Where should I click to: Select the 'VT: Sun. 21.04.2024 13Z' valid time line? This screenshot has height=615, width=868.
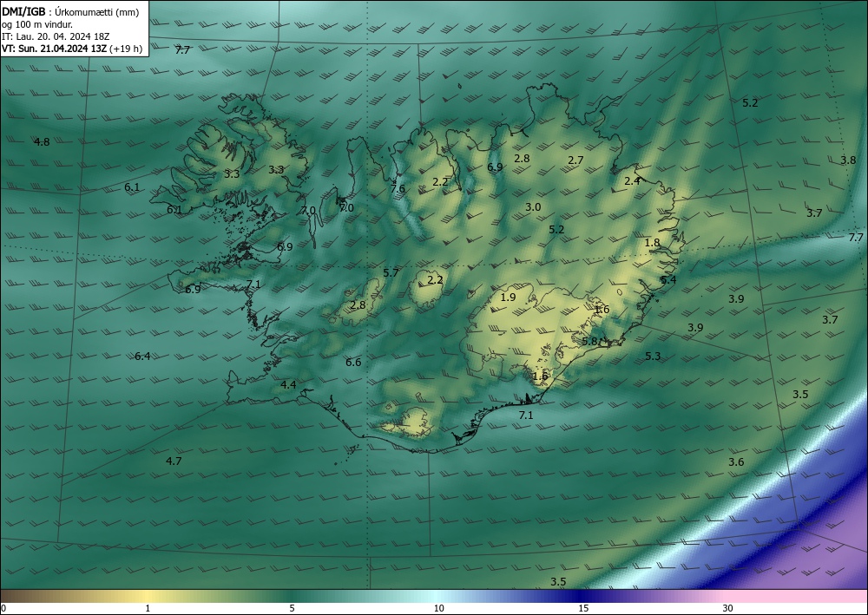click(x=55, y=49)
